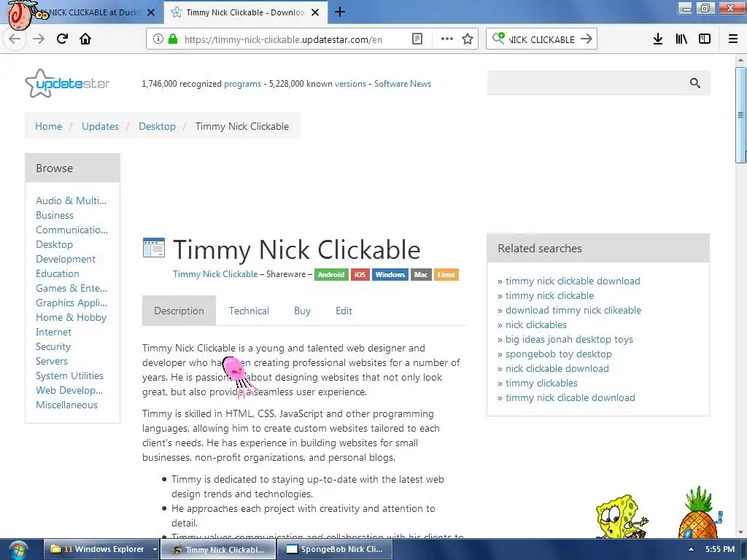Browse the Miscellaneous category
Viewport: 747px width, 560px height.
tap(66, 405)
